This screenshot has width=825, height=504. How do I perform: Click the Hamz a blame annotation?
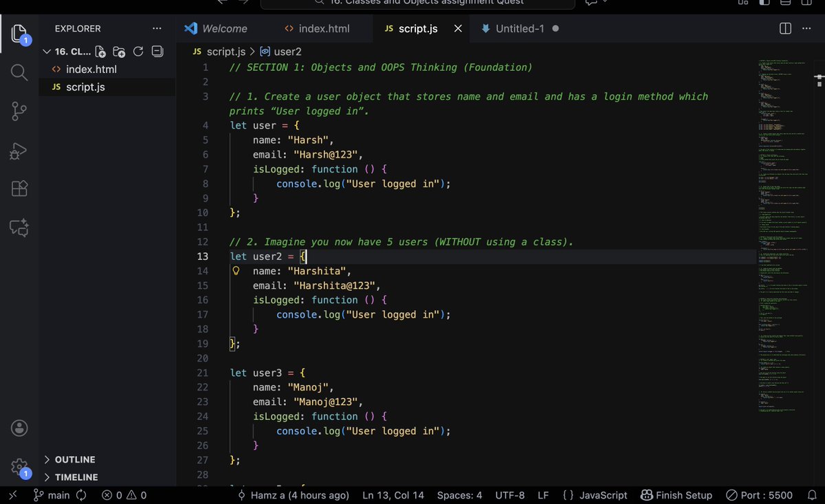pos(294,495)
